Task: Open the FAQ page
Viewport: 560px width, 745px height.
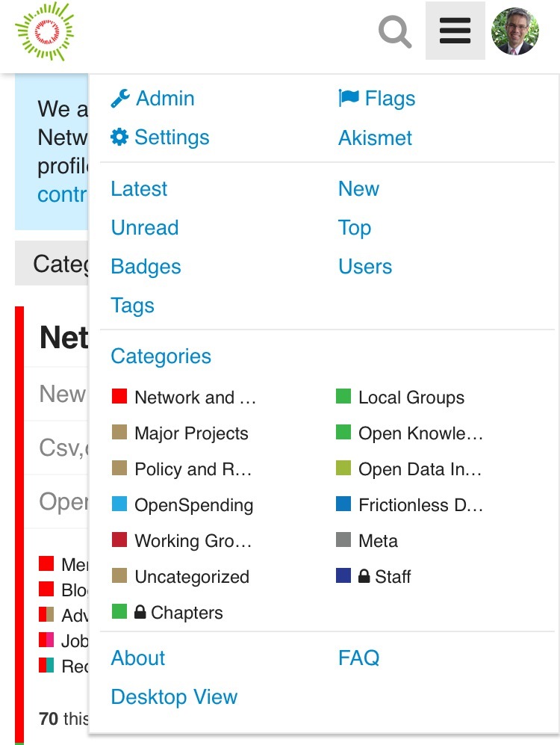Action: click(358, 658)
